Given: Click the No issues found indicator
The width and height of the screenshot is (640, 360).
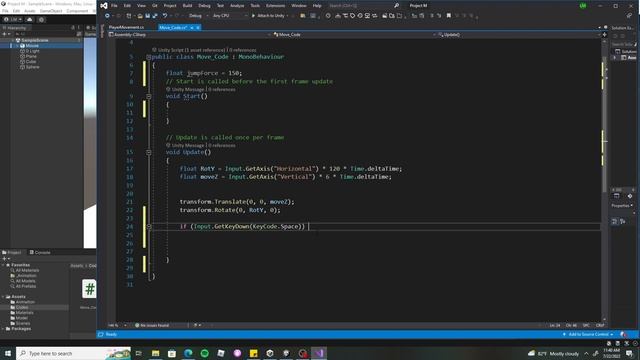Looking at the screenshot, I should click(x=151, y=325).
